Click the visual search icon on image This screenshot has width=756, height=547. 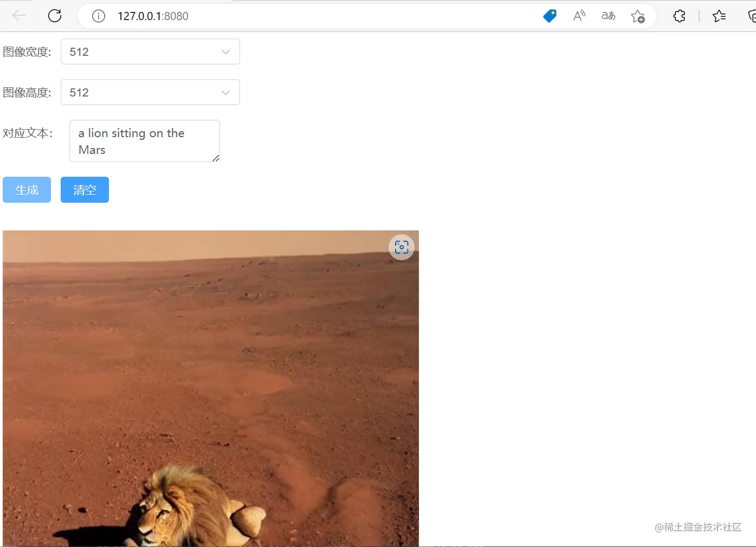[x=402, y=247]
